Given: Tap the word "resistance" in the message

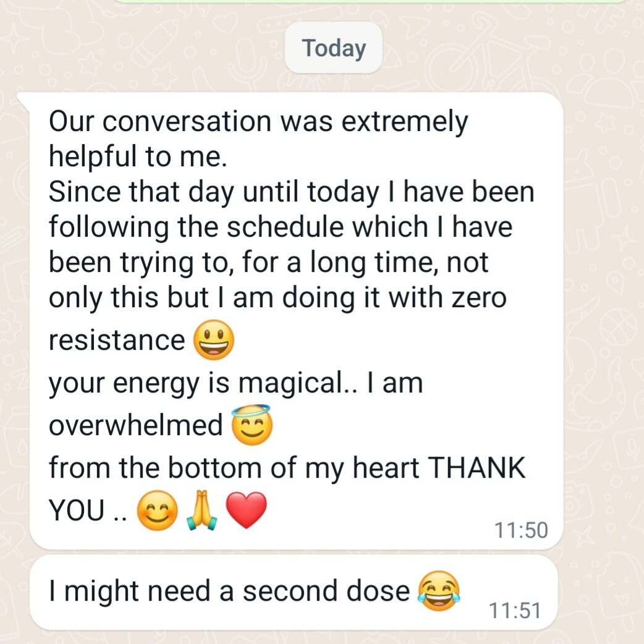Looking at the screenshot, I should click(117, 341).
